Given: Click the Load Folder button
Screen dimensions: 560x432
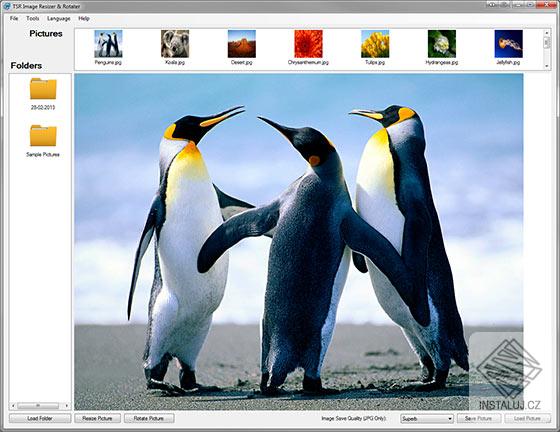Looking at the screenshot, I should (x=40, y=418).
